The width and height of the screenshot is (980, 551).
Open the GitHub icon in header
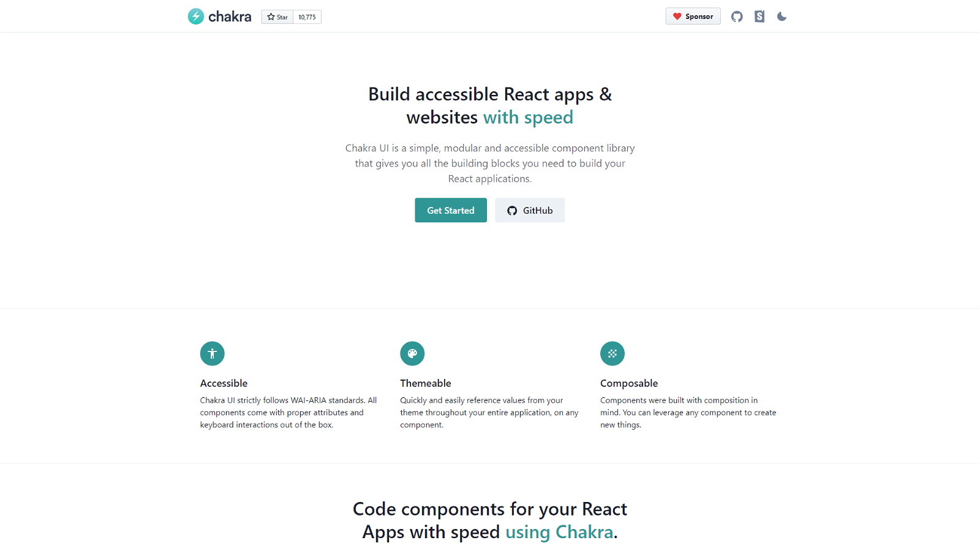pyautogui.click(x=737, y=17)
